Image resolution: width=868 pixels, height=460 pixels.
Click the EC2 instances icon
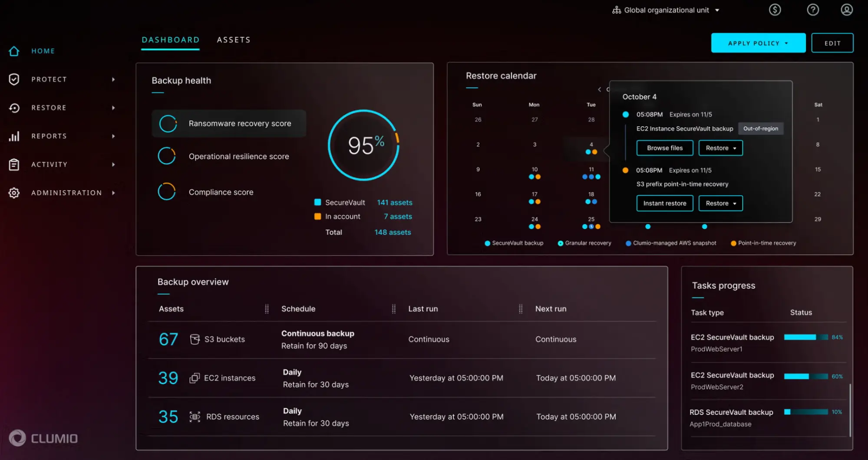click(195, 378)
